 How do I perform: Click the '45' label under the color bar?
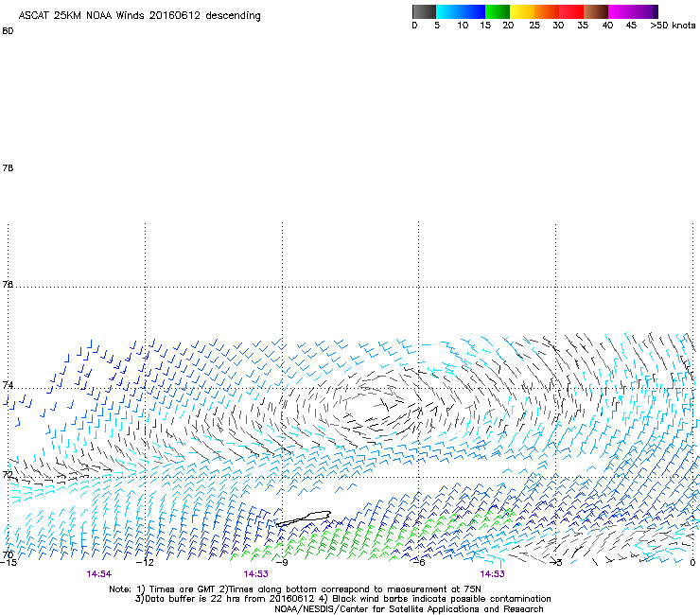[631, 26]
